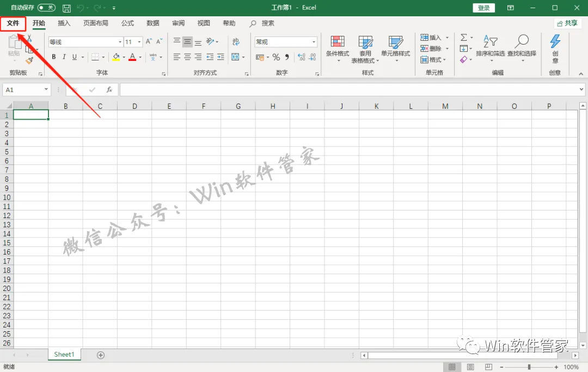Open the font name combo box 等线

tap(86, 42)
